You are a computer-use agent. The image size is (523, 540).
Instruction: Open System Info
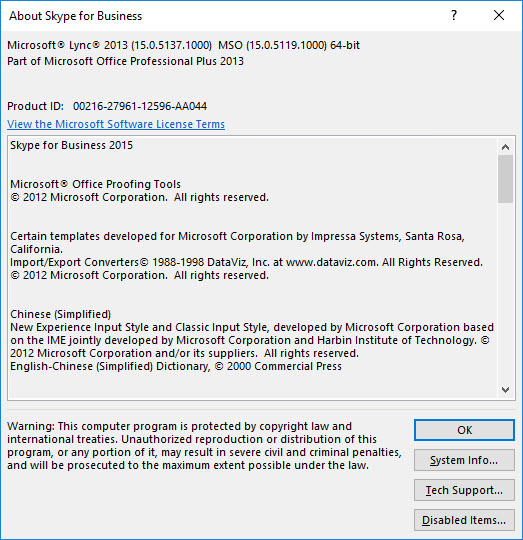[x=464, y=460]
